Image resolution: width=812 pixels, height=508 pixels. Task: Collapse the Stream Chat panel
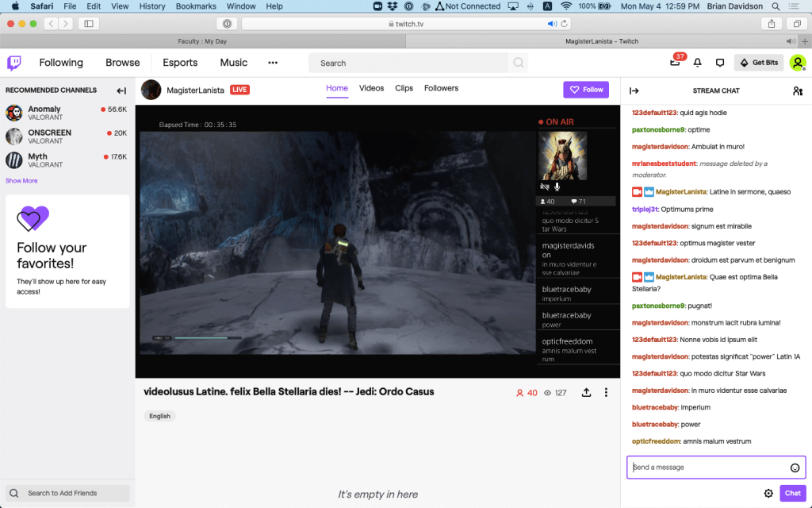click(x=634, y=91)
